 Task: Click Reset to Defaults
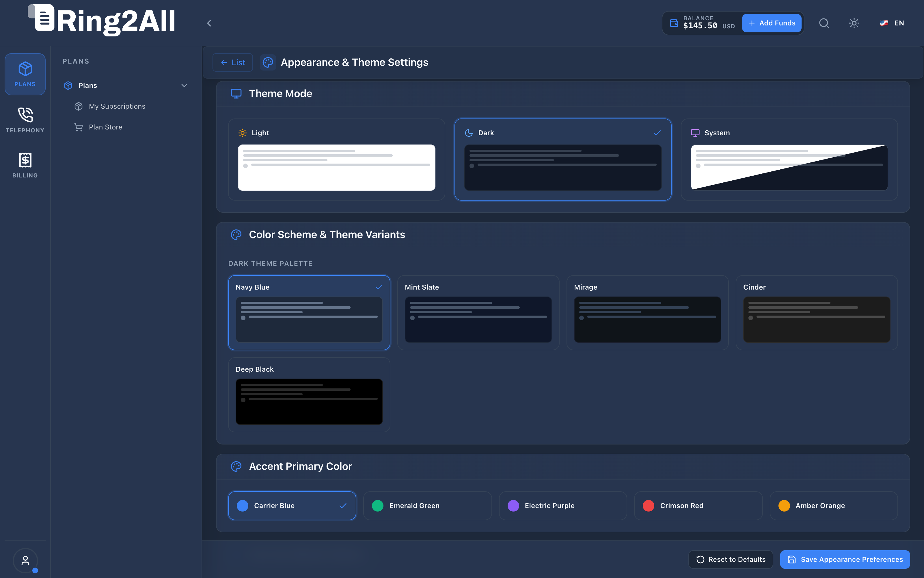[x=731, y=559]
